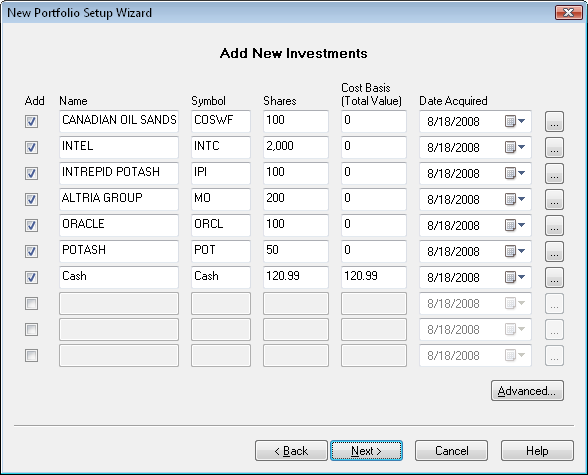Check Add box in second empty row

click(x=32, y=329)
